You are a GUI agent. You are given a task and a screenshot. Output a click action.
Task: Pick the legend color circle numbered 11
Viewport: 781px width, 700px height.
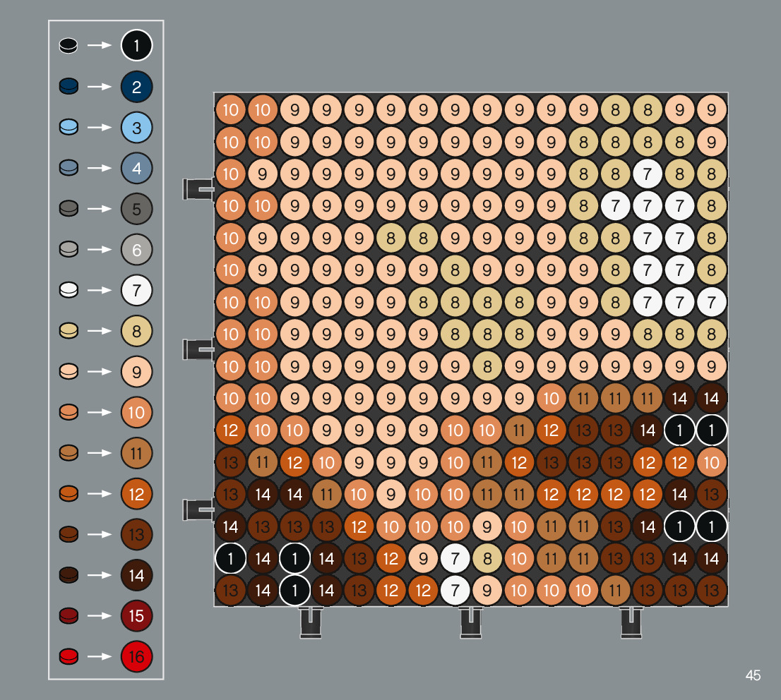pos(136,453)
